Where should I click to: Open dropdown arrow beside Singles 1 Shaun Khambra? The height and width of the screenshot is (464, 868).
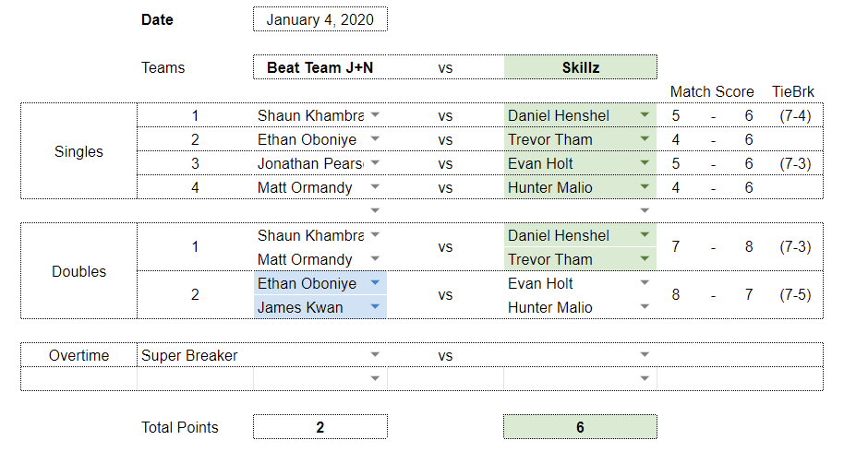(x=375, y=115)
